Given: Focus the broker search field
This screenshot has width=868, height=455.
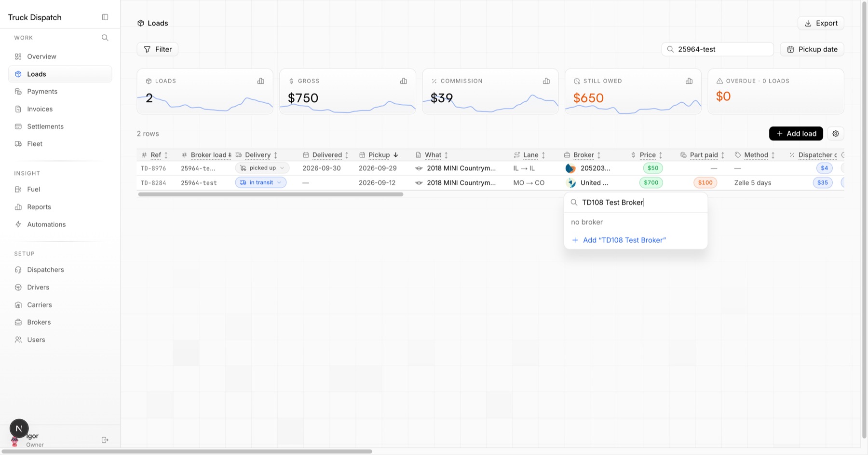Looking at the screenshot, I should pyautogui.click(x=636, y=203).
